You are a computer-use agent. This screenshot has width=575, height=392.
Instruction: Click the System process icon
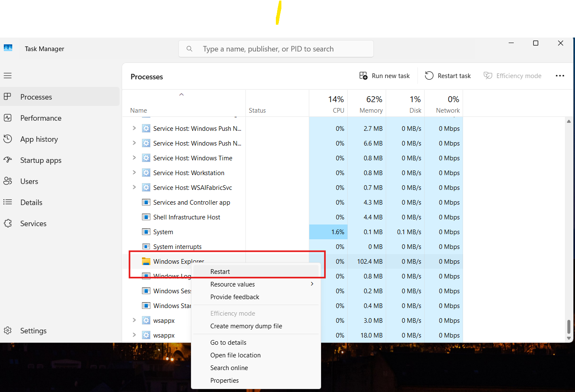click(146, 232)
